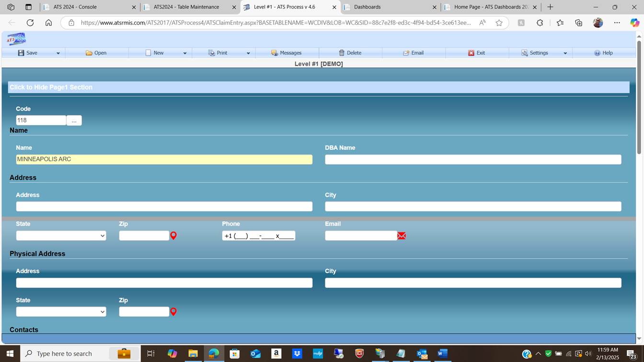Click the red envelope icon beside Email field
This screenshot has height=362, width=644.
402,236
